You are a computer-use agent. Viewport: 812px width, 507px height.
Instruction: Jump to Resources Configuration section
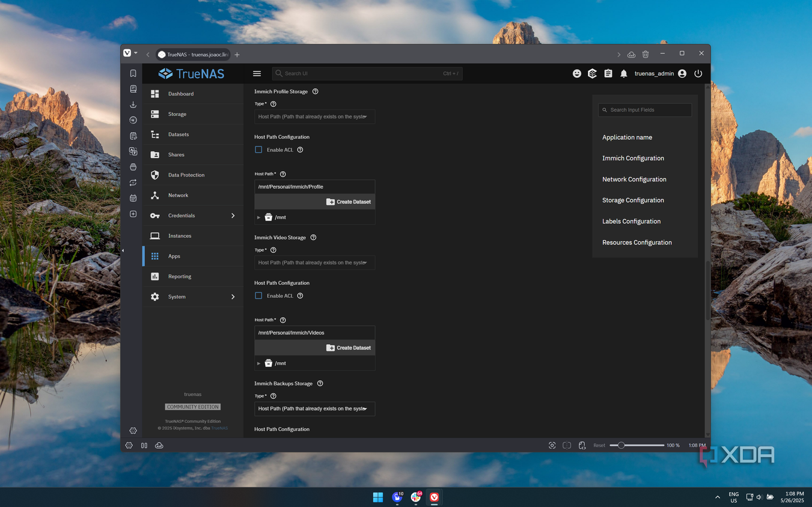(x=637, y=242)
